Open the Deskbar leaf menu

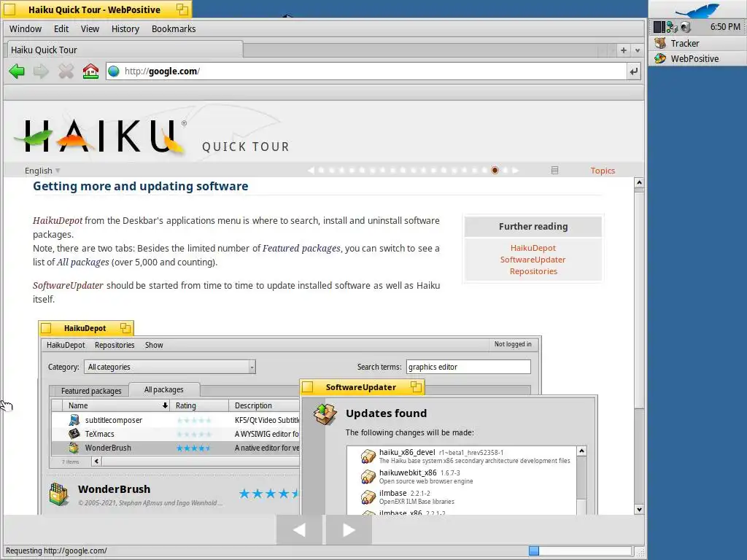click(x=697, y=9)
